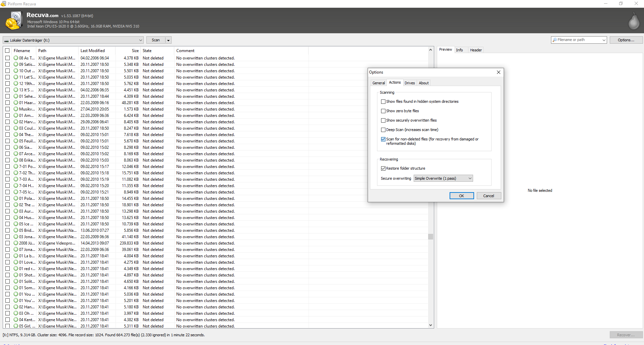Click the file list scrollbar thumb
This screenshot has width=644, height=345.
pyautogui.click(x=431, y=236)
